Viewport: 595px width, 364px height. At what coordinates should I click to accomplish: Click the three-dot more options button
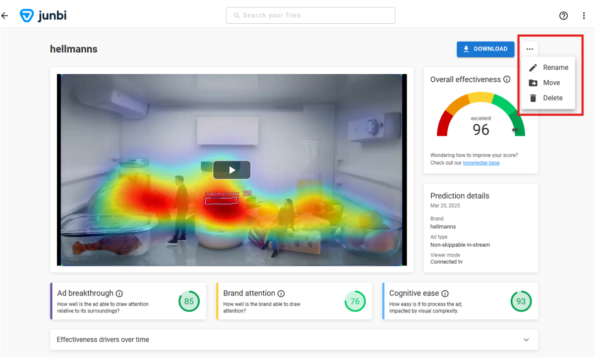(x=530, y=49)
